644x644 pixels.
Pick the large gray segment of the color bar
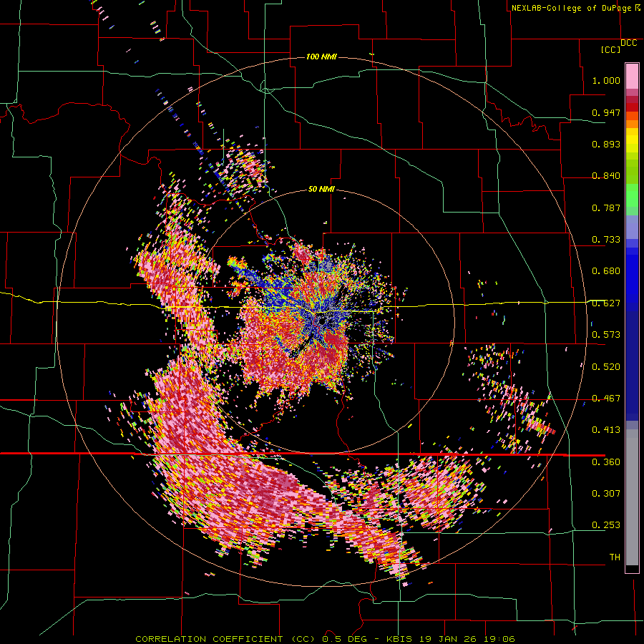coord(632,497)
